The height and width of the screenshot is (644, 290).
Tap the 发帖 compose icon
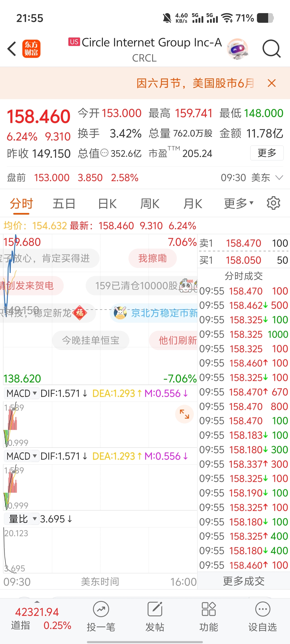155,609
